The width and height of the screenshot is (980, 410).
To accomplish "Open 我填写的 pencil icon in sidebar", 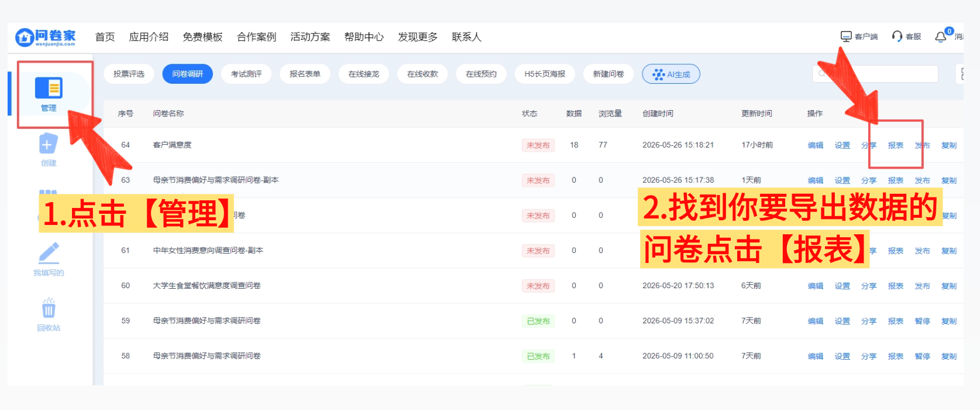I will pyautogui.click(x=49, y=252).
